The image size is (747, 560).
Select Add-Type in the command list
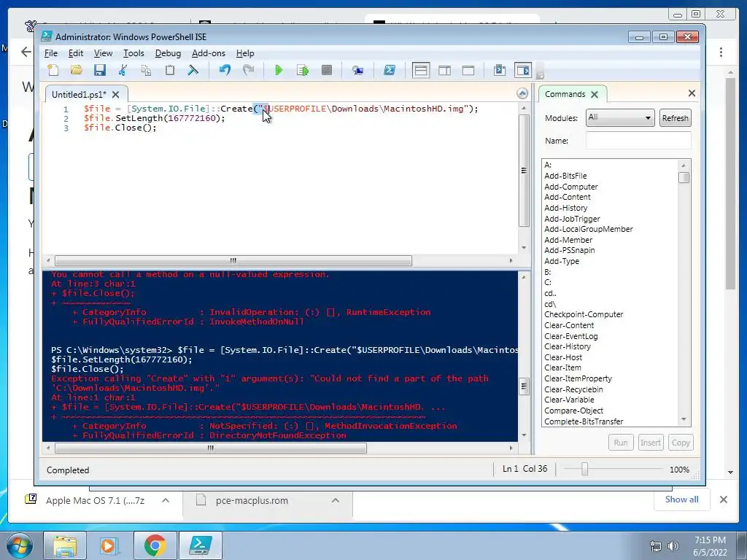(x=562, y=261)
